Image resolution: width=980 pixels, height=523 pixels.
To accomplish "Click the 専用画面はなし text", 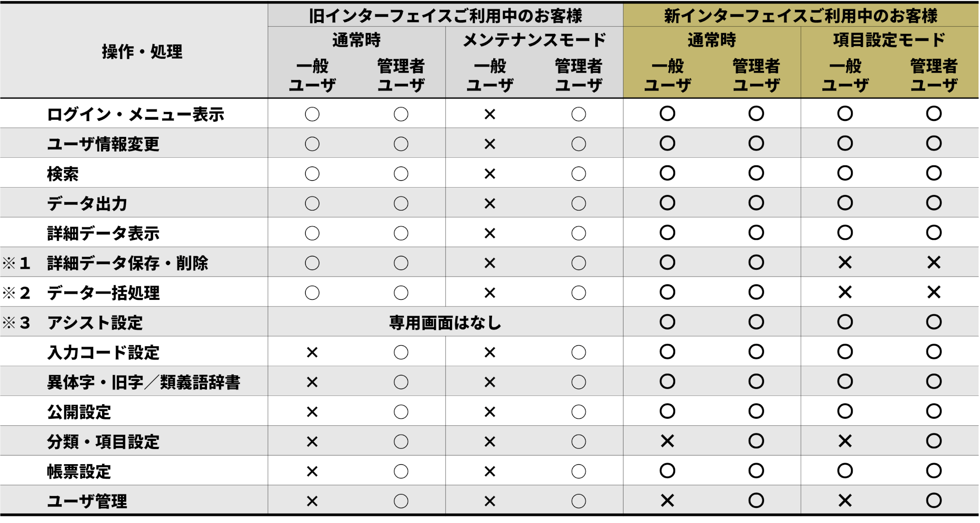I will (445, 323).
